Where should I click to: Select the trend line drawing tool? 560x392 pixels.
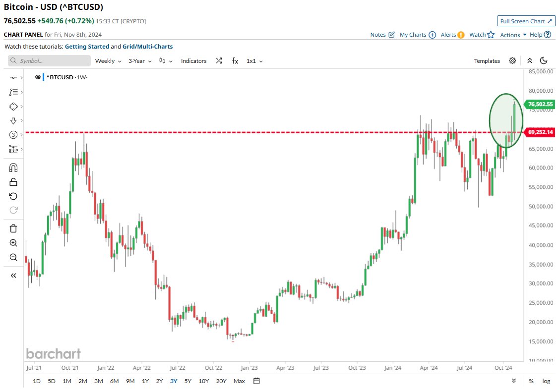click(x=13, y=78)
